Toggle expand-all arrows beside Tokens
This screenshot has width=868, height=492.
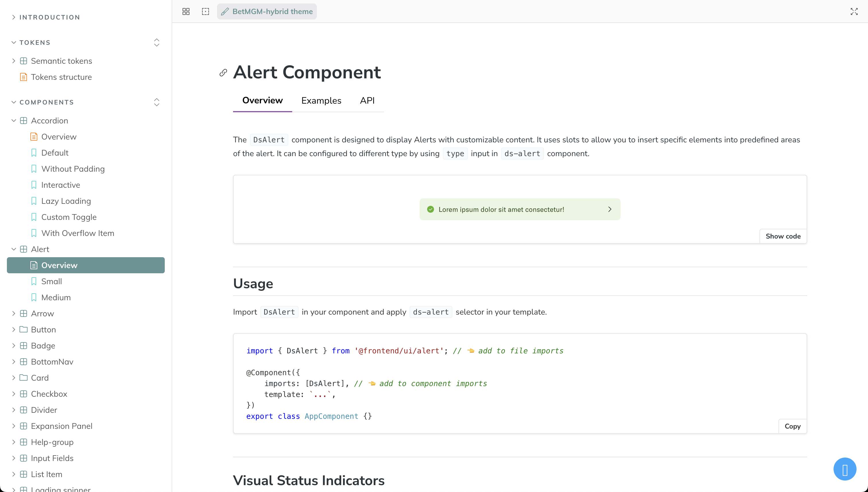(x=156, y=42)
